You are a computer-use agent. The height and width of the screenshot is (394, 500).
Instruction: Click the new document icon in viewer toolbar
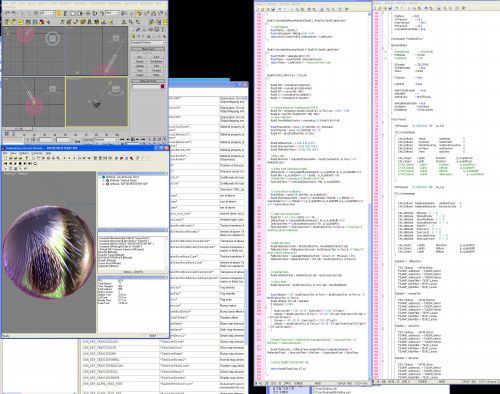click(x=5, y=158)
